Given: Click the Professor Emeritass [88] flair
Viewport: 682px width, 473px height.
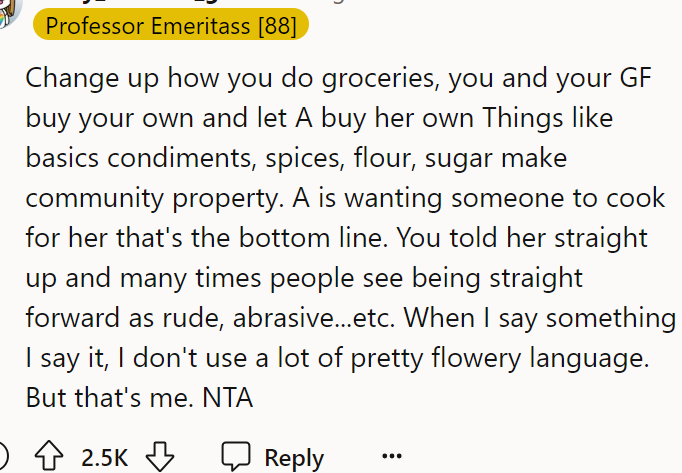Looking at the screenshot, I should coord(171,25).
